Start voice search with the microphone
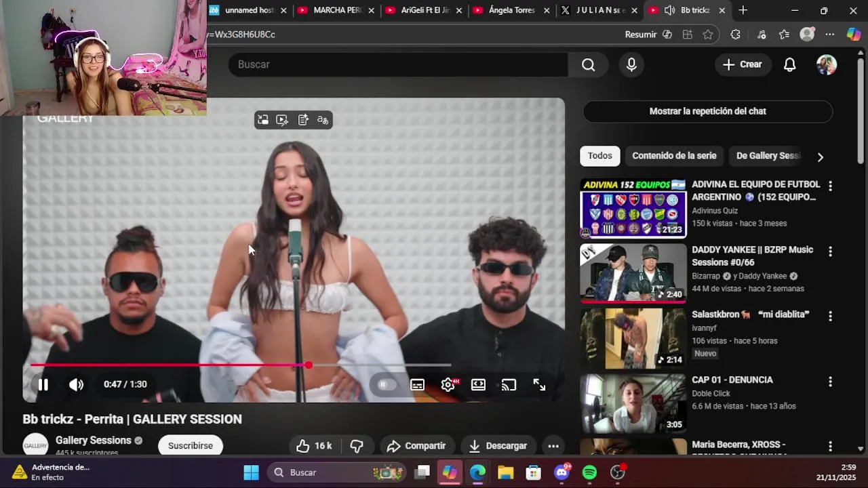The image size is (868, 488). click(631, 64)
